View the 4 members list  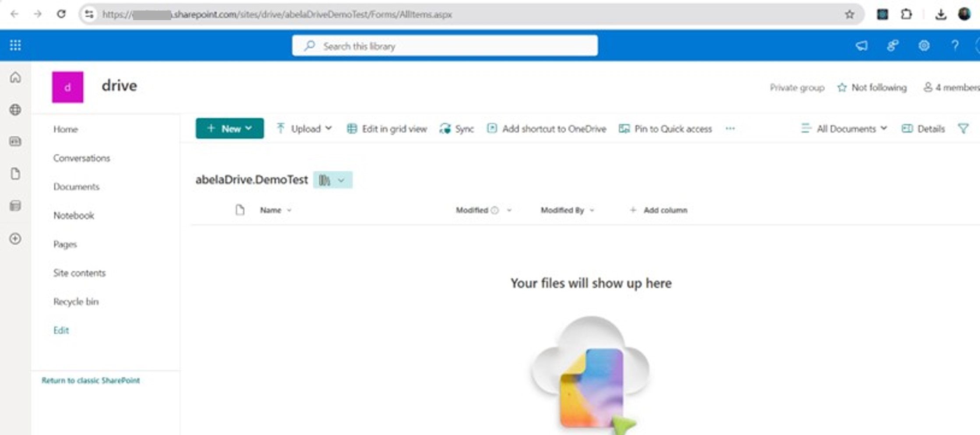(x=951, y=88)
